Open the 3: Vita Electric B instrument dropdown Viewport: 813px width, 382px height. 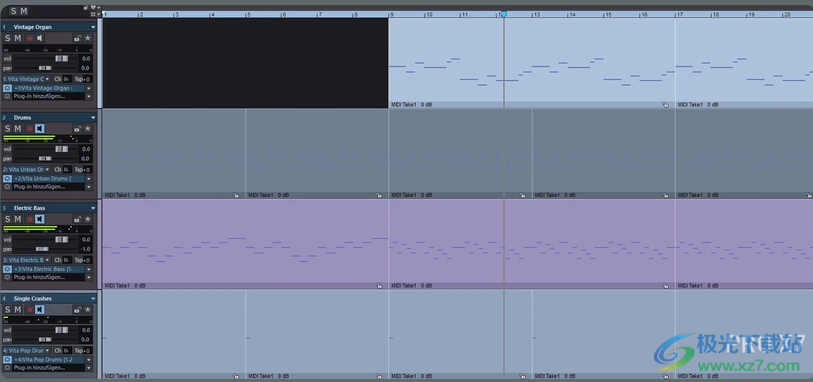click(27, 260)
